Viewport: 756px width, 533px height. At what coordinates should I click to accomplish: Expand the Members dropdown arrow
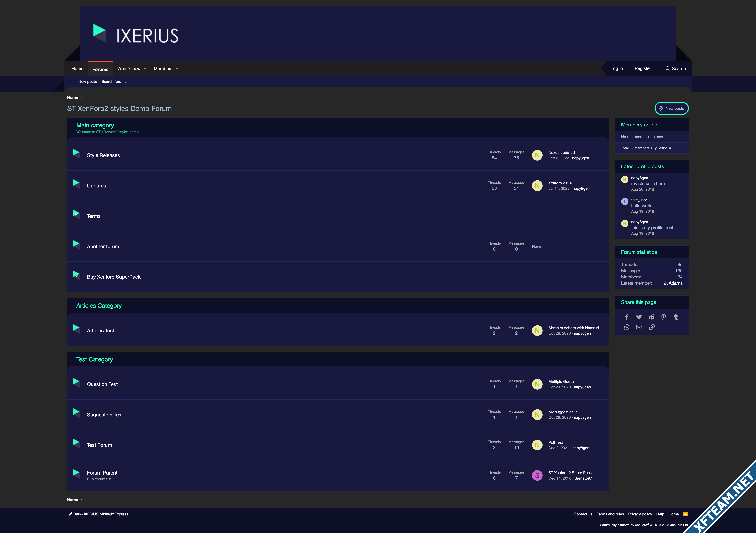click(177, 68)
